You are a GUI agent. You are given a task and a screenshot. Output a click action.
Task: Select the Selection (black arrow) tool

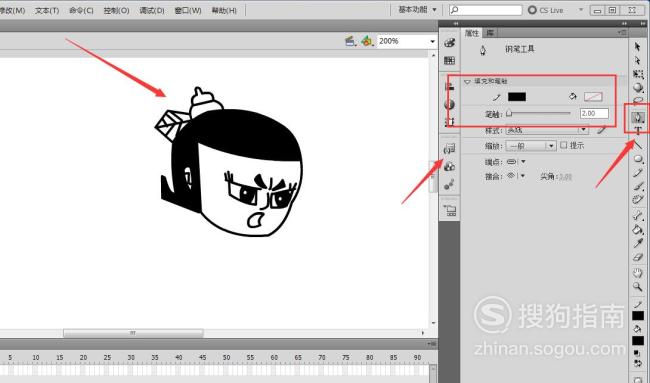point(638,46)
